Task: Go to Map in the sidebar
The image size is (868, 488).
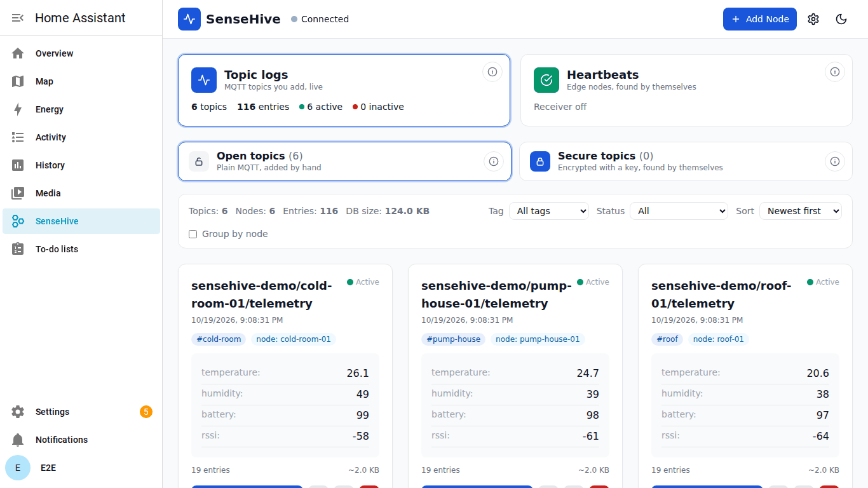Action: [81, 81]
